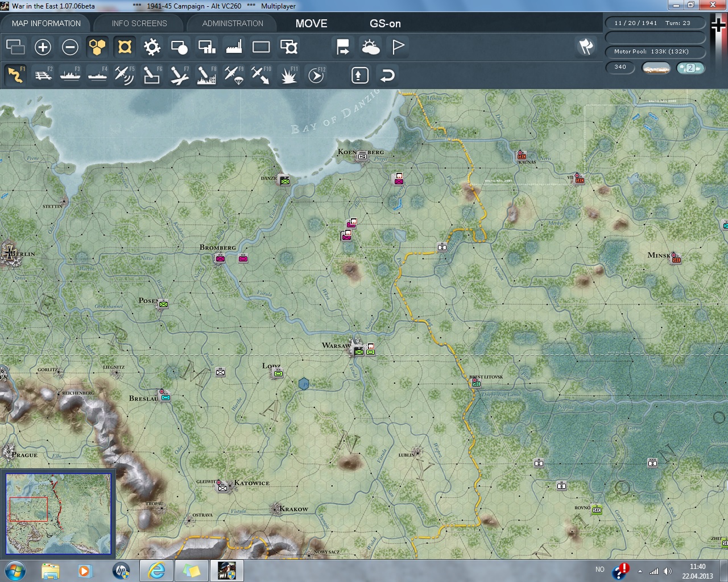Click the volume speaker tray icon
The width and height of the screenshot is (728, 582).
pyautogui.click(x=668, y=571)
